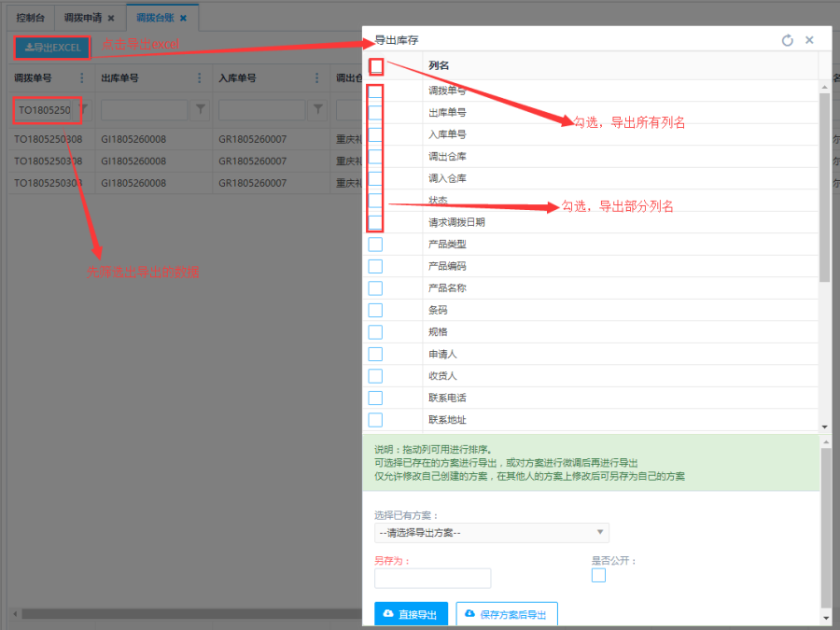Click the refresh icon in export dialog

(787, 40)
